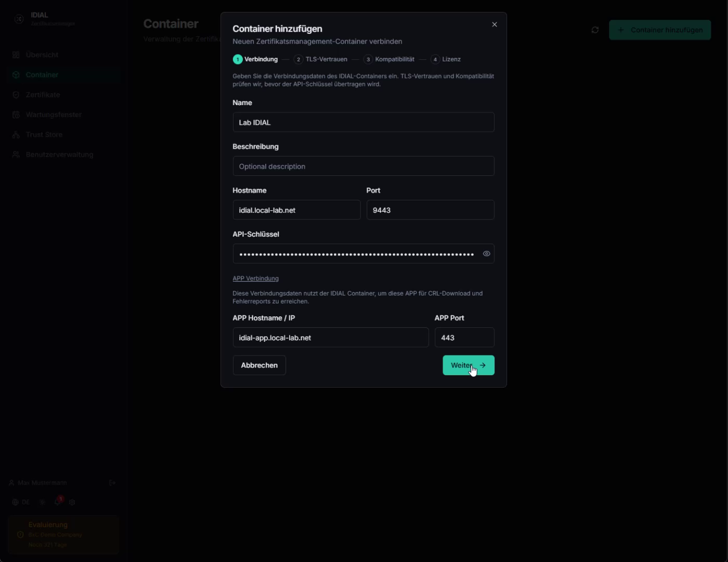Click the 'Neuen Zertifikatsmanagement-Container verbinden' subtitle

[317, 42]
